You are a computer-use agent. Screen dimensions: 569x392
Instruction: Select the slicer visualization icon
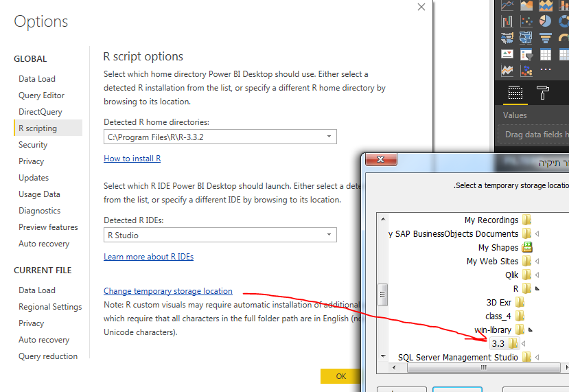click(x=526, y=54)
